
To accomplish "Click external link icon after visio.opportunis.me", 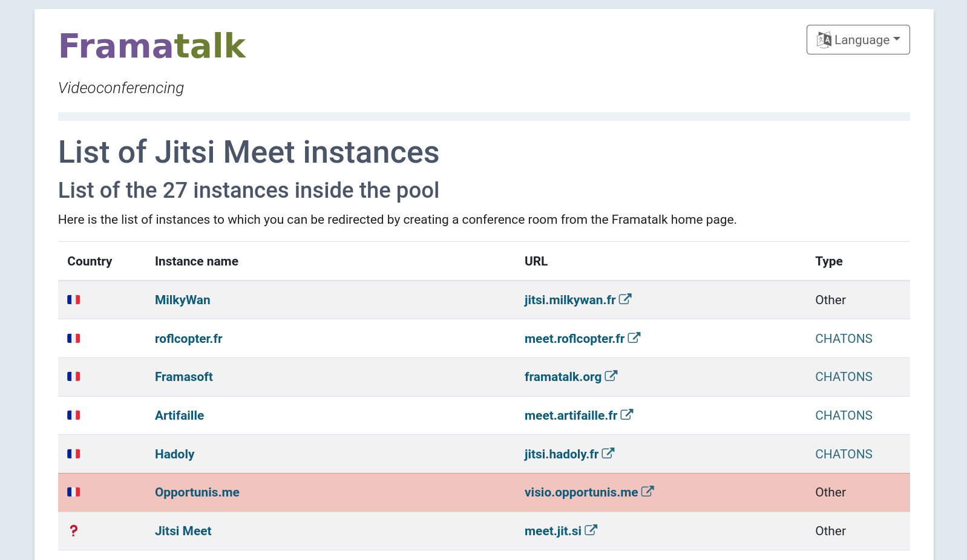I will (x=647, y=492).
